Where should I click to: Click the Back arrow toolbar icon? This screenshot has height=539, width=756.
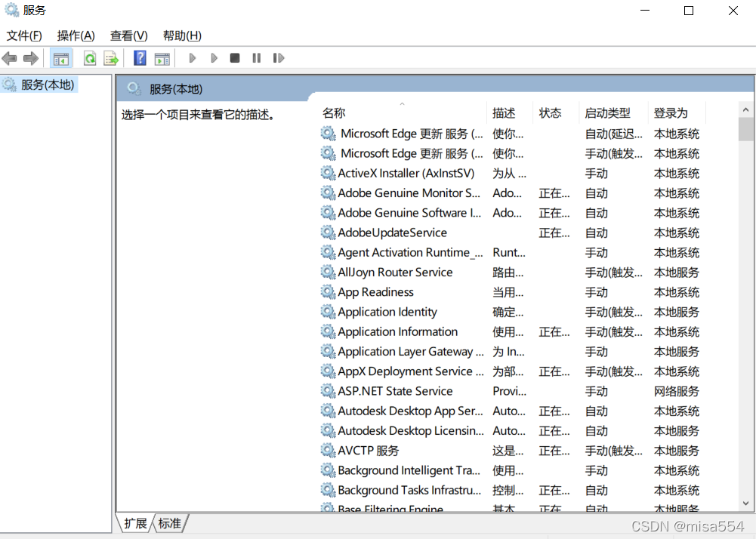[9, 58]
